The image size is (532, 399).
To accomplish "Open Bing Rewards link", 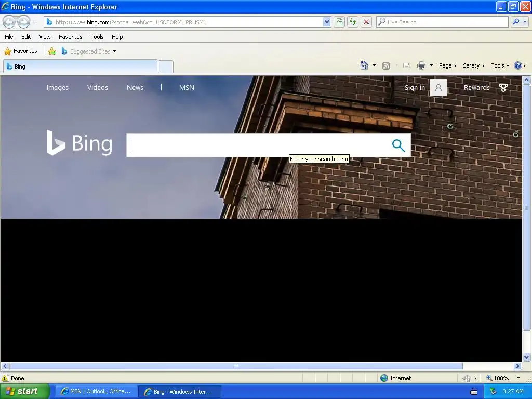I will coord(477,87).
